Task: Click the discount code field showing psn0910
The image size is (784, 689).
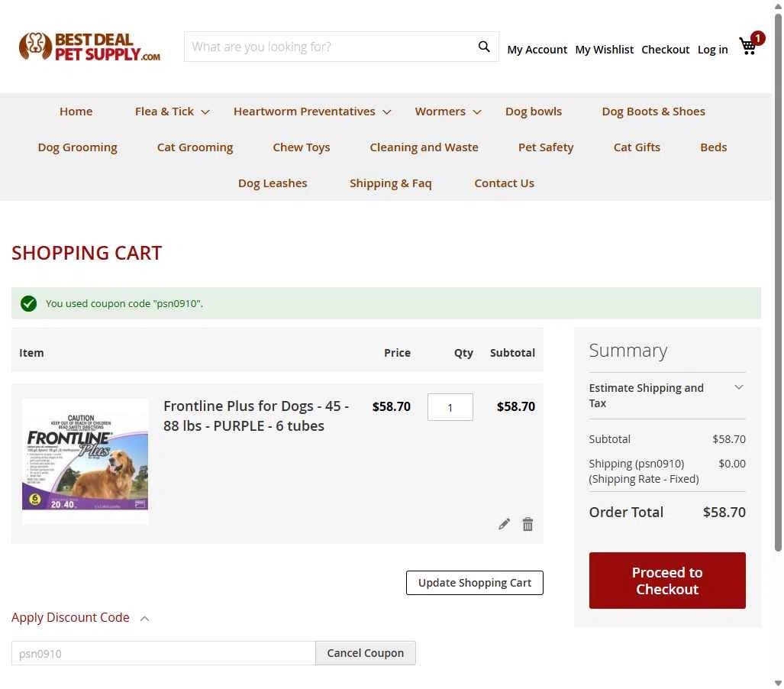Action: [x=163, y=653]
